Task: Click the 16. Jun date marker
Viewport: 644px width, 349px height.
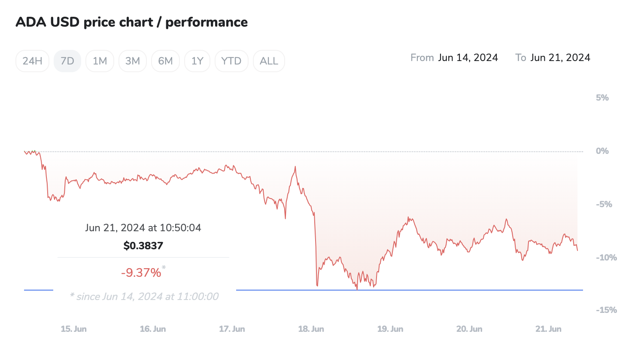Action: click(153, 329)
